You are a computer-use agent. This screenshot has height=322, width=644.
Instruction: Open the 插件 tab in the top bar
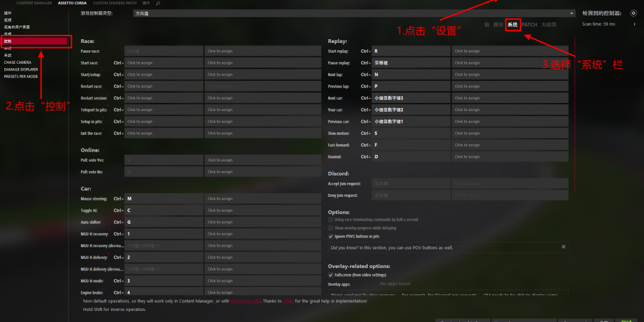tap(146, 3)
